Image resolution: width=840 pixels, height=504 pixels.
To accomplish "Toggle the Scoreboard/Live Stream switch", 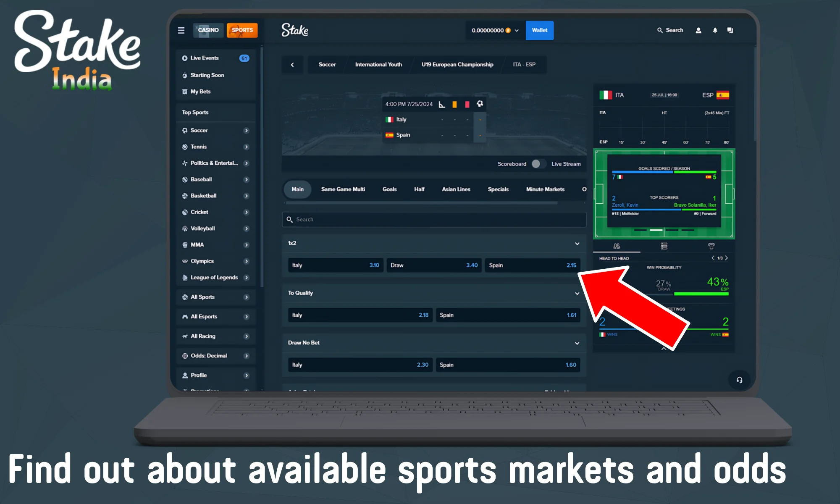I will pyautogui.click(x=538, y=164).
